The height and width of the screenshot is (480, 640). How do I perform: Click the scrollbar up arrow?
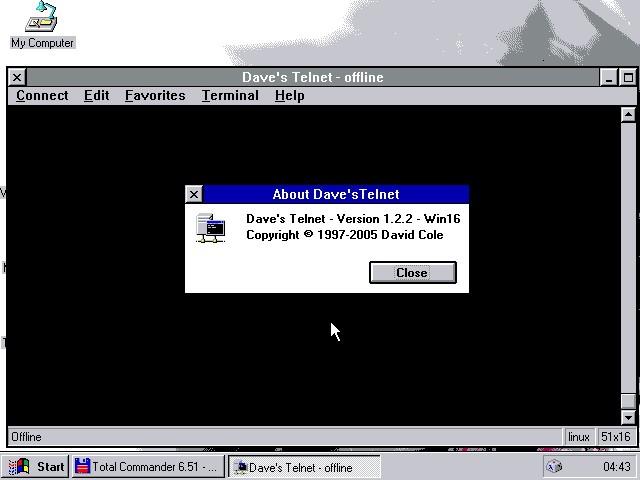628,114
